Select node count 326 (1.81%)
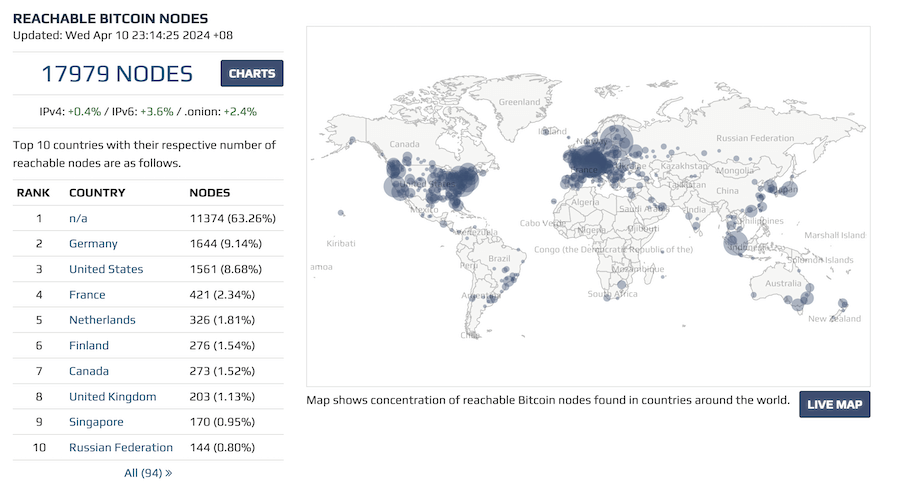The height and width of the screenshot is (489, 900). pos(222,320)
